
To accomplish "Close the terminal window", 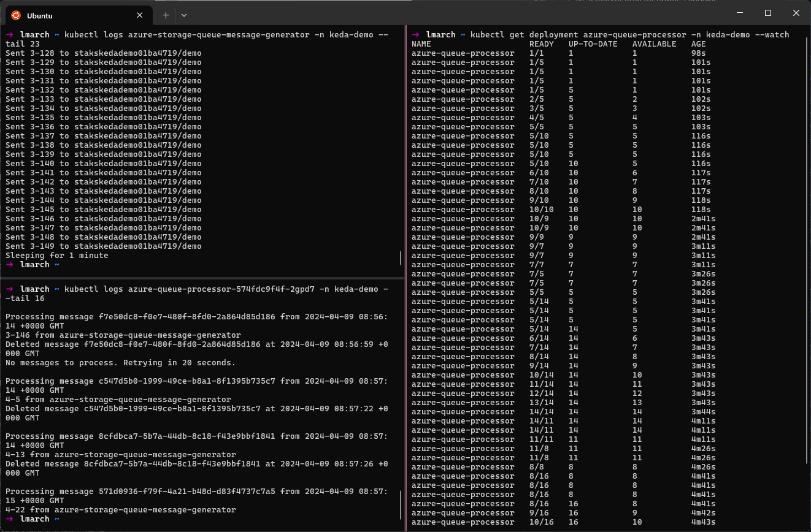I will (796, 13).
